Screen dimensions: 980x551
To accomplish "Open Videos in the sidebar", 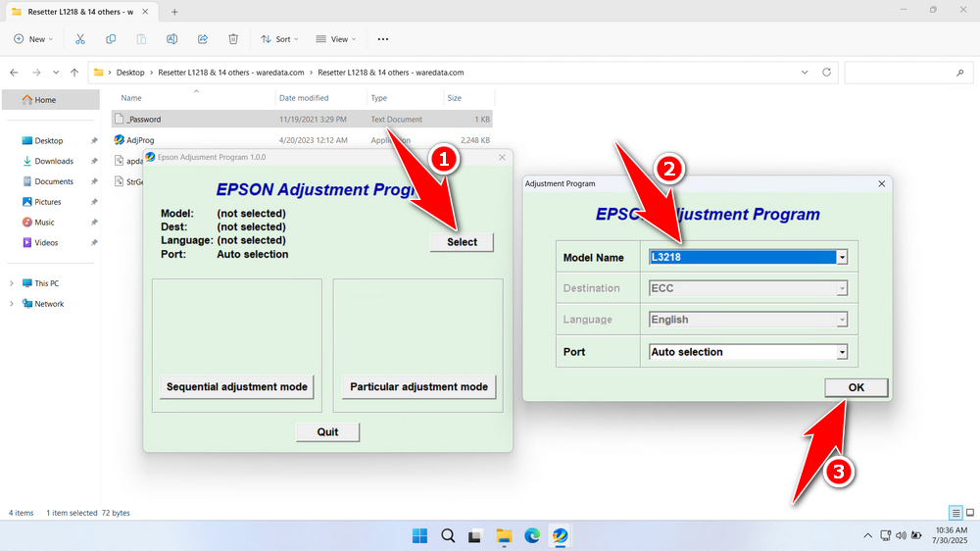I will click(46, 243).
